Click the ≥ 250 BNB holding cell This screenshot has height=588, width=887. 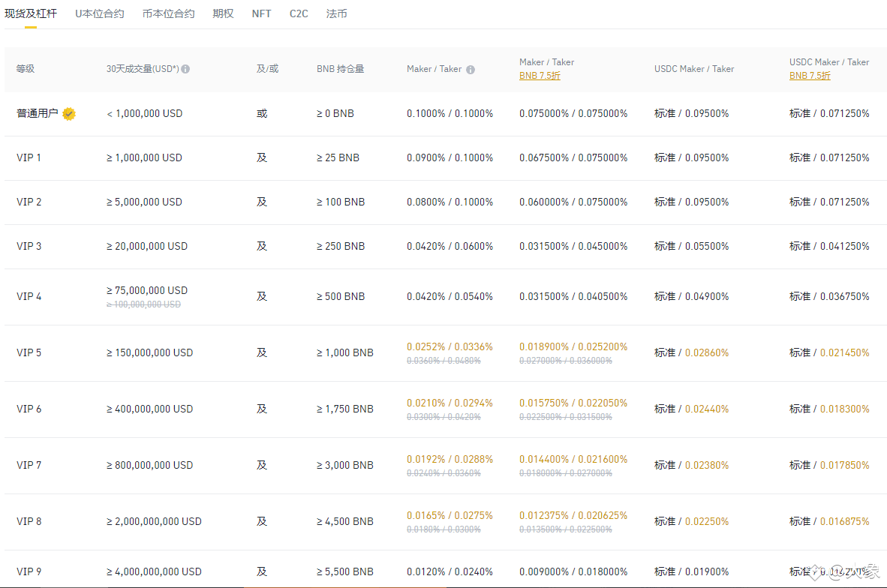[x=341, y=246]
